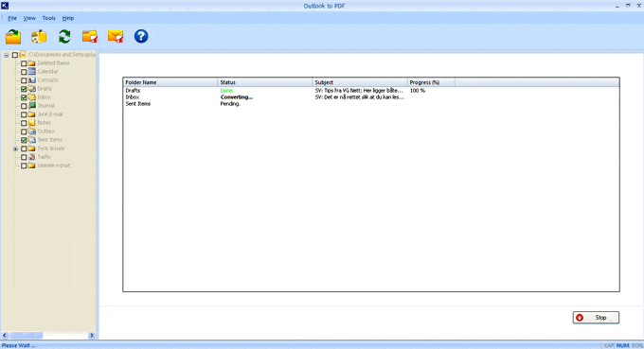The image size is (644, 349).
Task: Click the Converting... status text
Action: click(x=237, y=97)
